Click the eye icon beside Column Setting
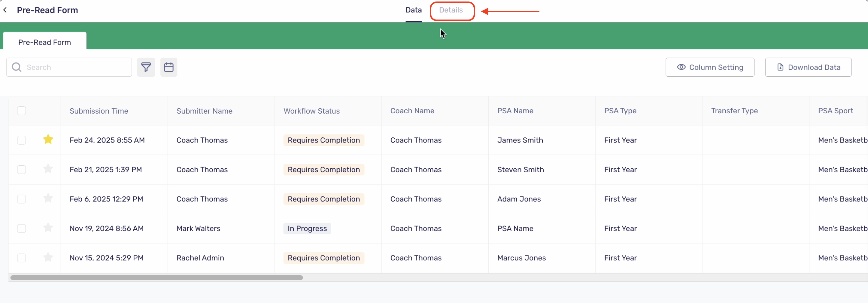868x303 pixels. point(681,67)
